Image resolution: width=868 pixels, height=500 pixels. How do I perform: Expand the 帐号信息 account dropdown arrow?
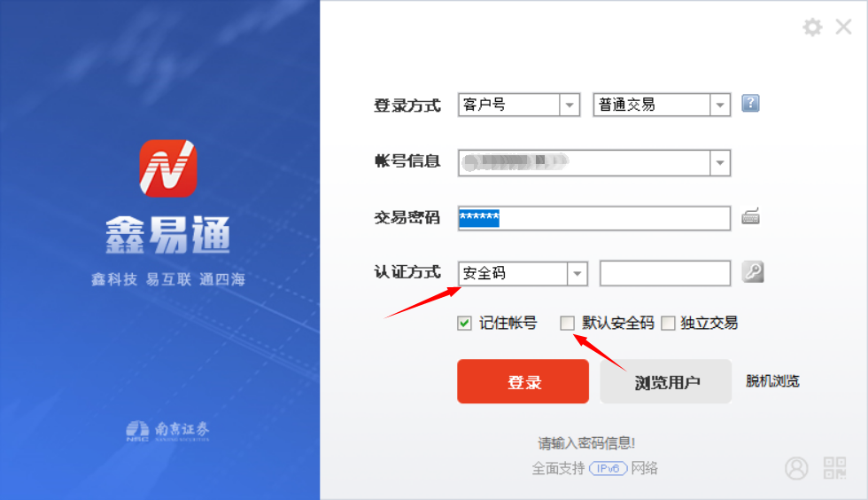pos(719,163)
